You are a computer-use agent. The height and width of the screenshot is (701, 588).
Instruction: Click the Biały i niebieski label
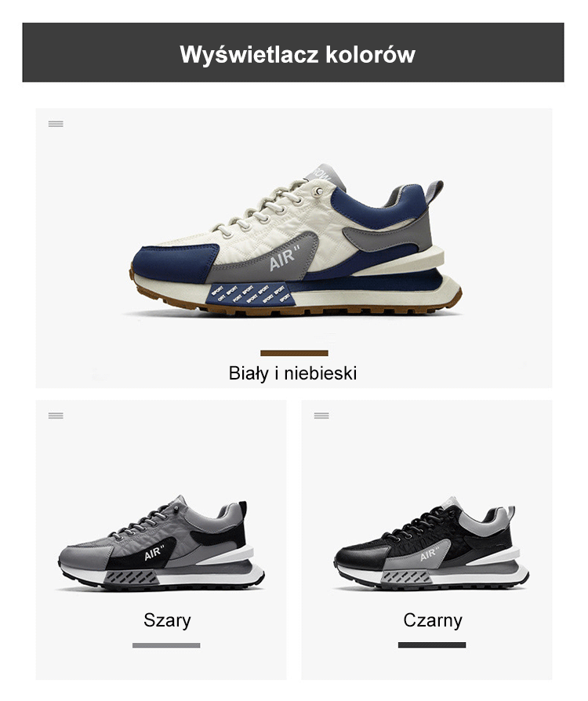pyautogui.click(x=293, y=373)
